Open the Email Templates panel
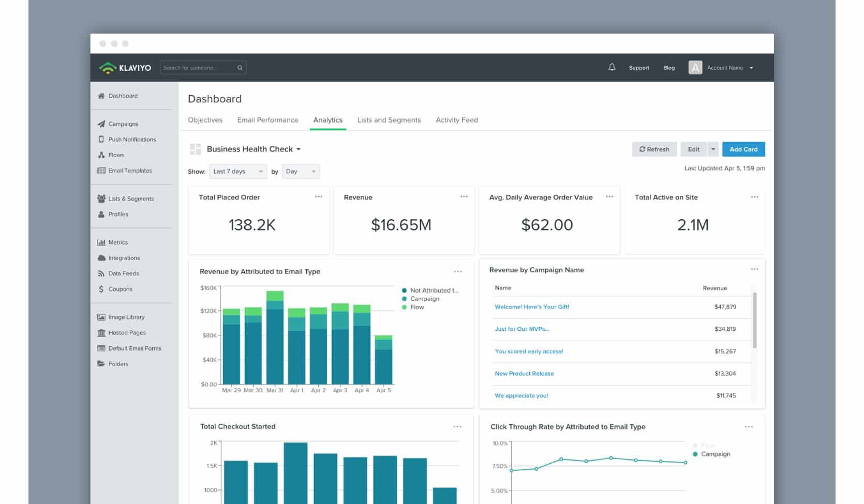The width and height of the screenshot is (864, 504). click(x=129, y=170)
